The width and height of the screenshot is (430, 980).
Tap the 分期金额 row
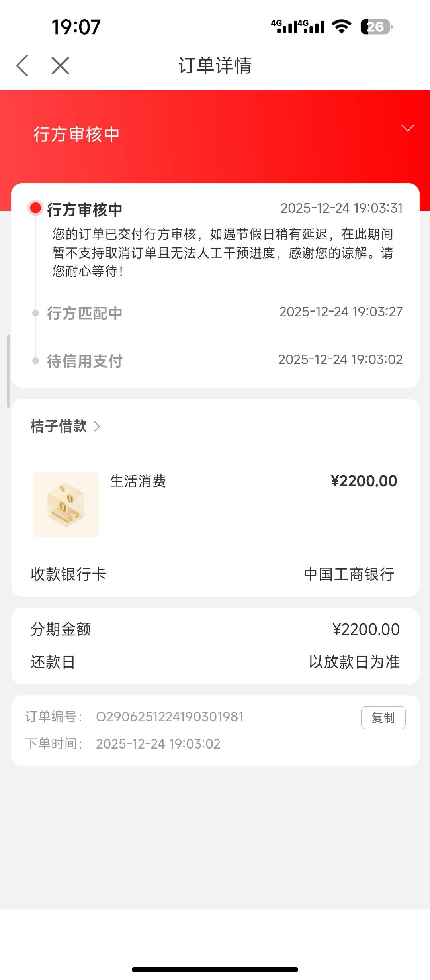point(215,629)
